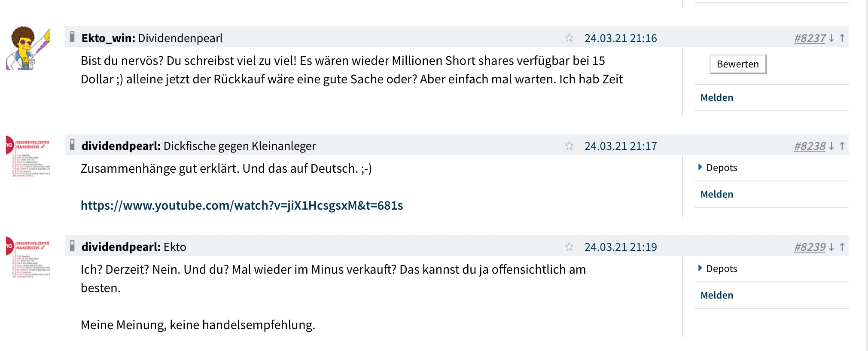Click the up arrow next to #8238
The image size is (868, 351).
click(x=843, y=146)
